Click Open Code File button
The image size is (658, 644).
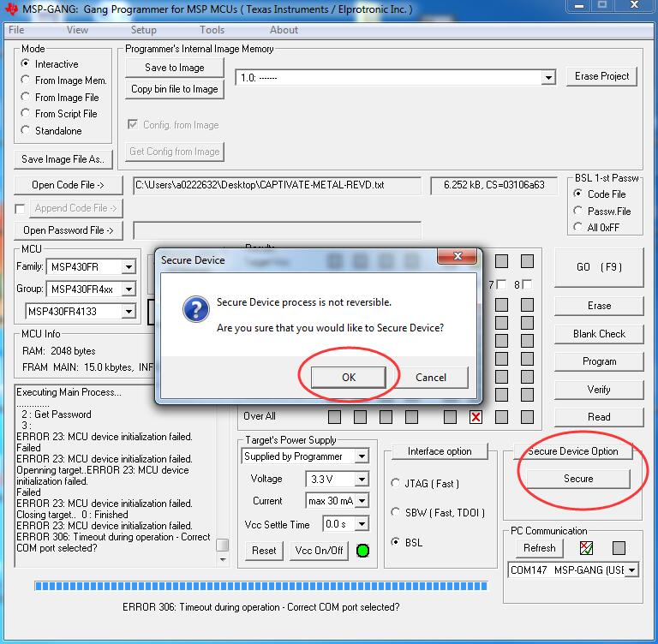tap(68, 185)
